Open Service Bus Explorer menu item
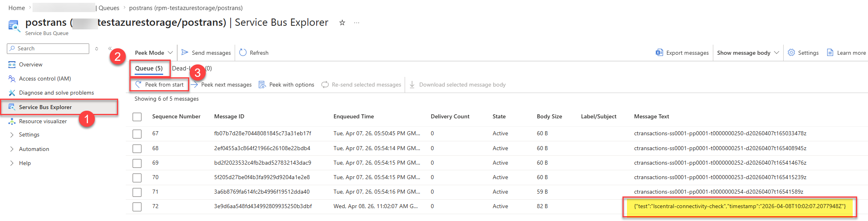Image resolution: width=868 pixels, height=221 pixels. [x=45, y=107]
